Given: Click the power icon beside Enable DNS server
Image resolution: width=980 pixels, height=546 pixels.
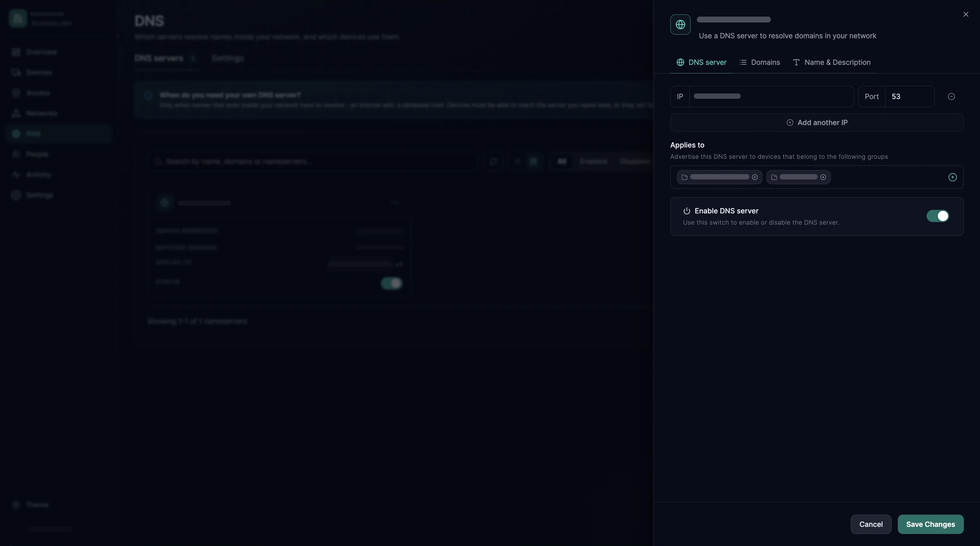Looking at the screenshot, I should [687, 211].
